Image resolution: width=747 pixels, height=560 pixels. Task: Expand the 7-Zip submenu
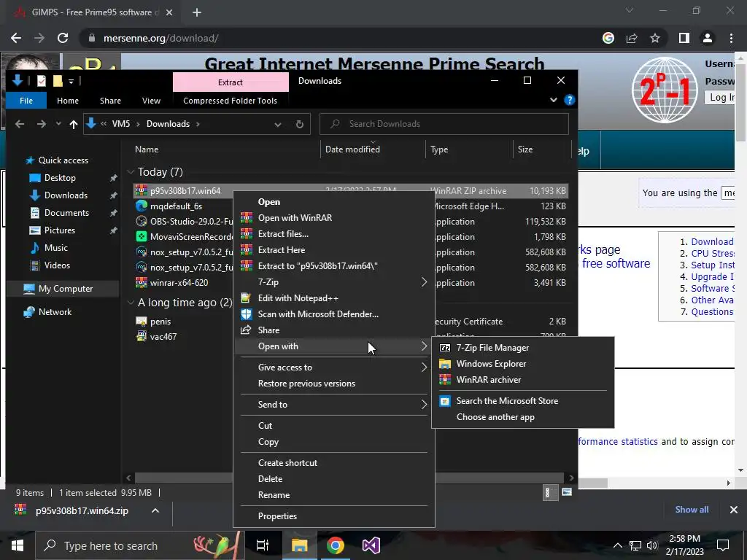(333, 282)
